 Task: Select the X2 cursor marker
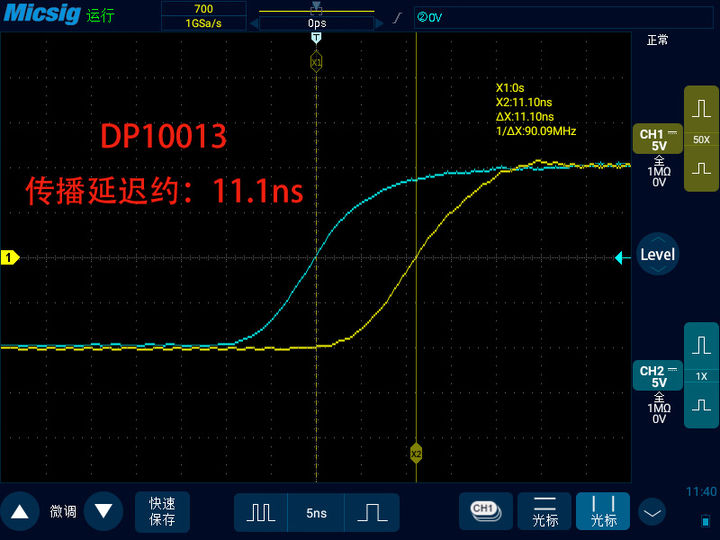[x=416, y=454]
